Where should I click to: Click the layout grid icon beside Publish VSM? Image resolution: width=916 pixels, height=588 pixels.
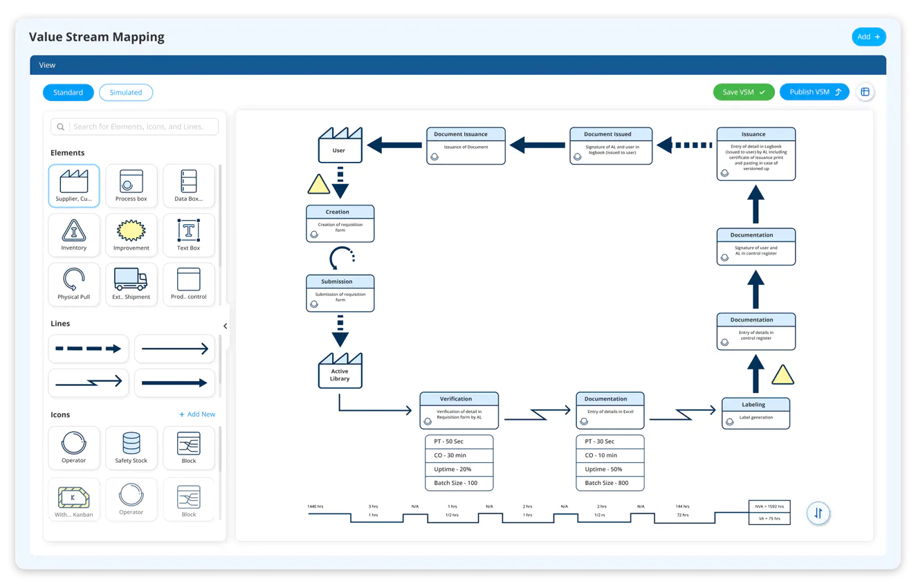click(865, 92)
